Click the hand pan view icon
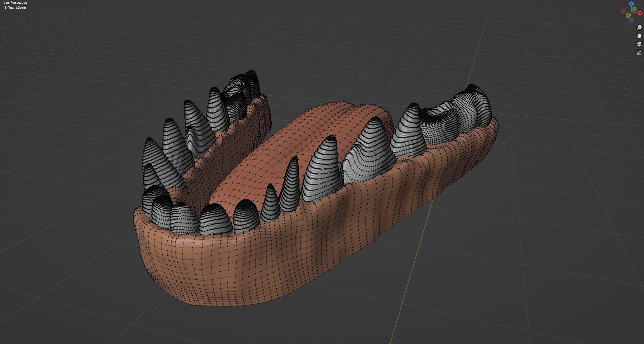 point(639,36)
